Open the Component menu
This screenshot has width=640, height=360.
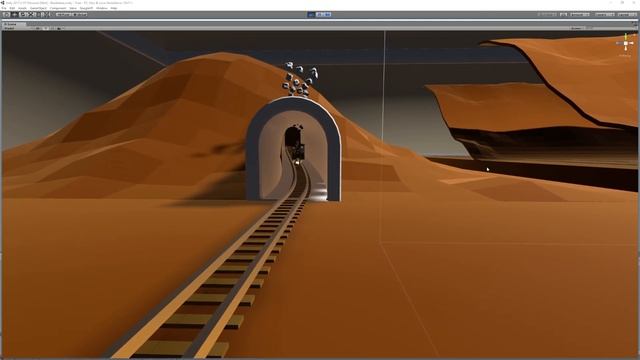pyautogui.click(x=58, y=8)
